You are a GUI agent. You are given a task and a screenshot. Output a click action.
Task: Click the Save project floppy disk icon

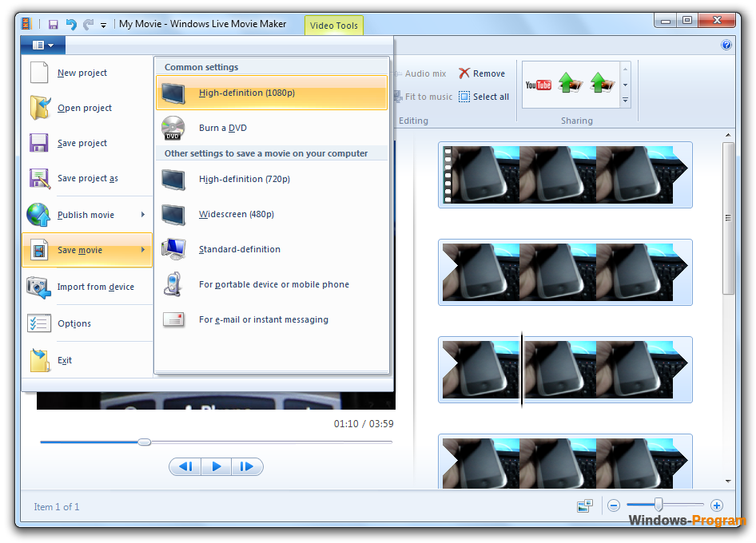pyautogui.click(x=38, y=143)
